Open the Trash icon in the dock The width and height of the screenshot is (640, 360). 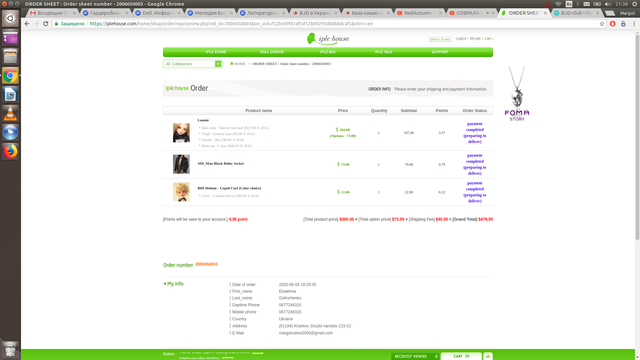point(10,349)
